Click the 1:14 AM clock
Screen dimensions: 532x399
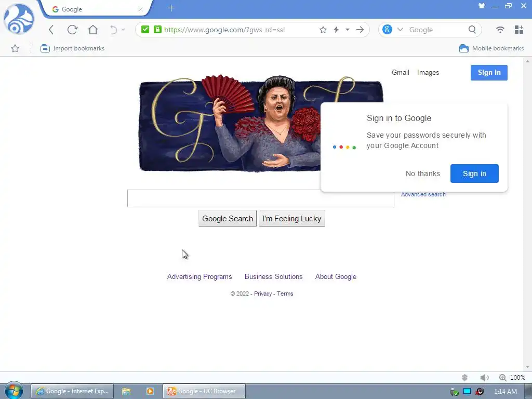pos(505,392)
